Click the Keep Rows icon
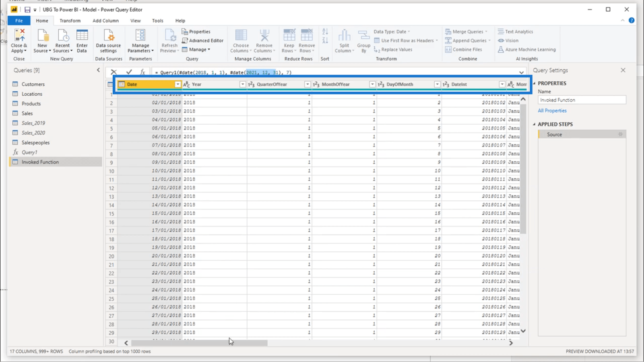The image size is (644, 362). [289, 35]
